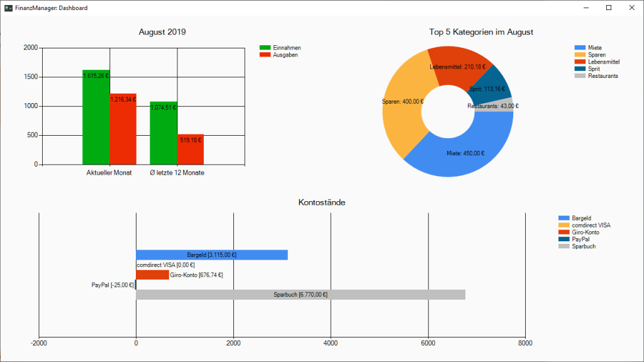Click the August 2019 chart title
This screenshot has width=644, height=362.
pyautogui.click(x=162, y=31)
